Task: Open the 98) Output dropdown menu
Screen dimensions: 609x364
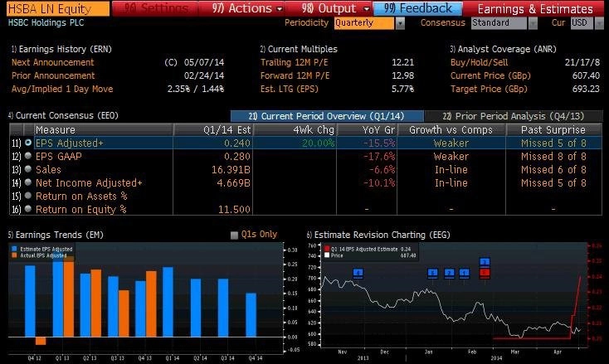Action: (335, 8)
